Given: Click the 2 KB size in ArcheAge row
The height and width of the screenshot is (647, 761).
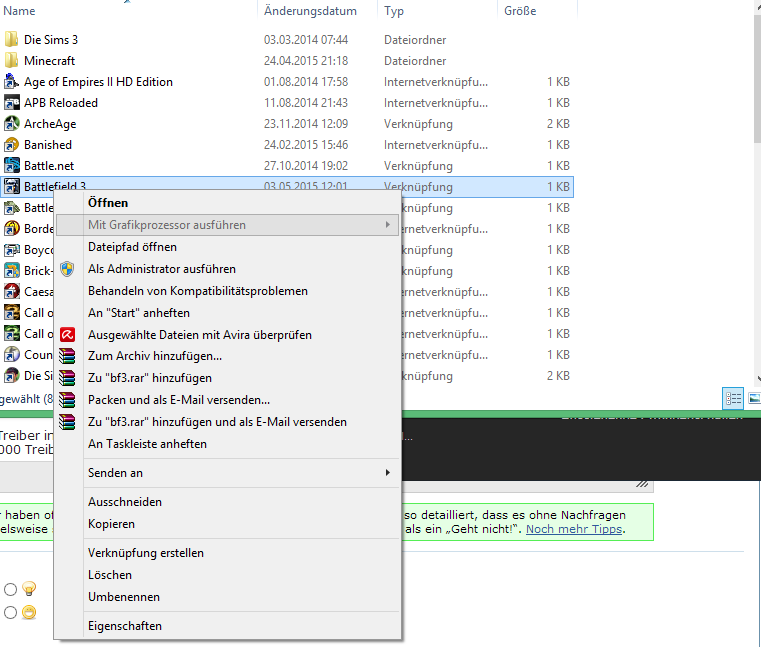Looking at the screenshot, I should [x=558, y=124].
